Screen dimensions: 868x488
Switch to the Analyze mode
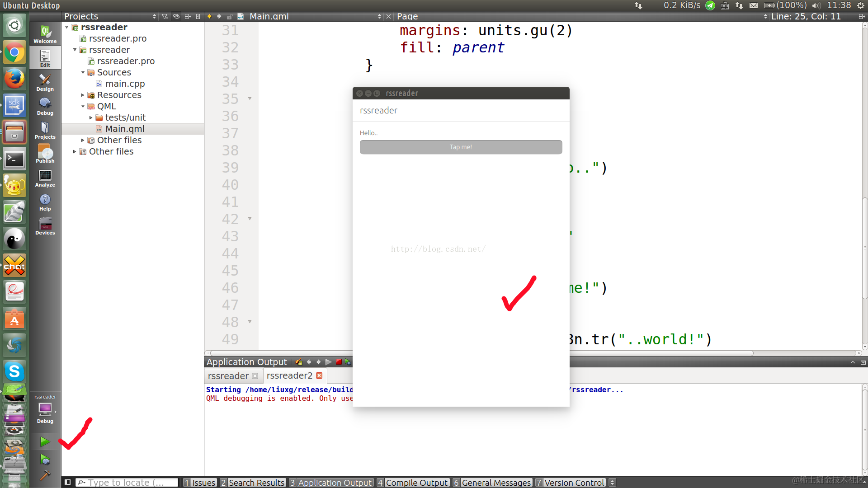[45, 178]
